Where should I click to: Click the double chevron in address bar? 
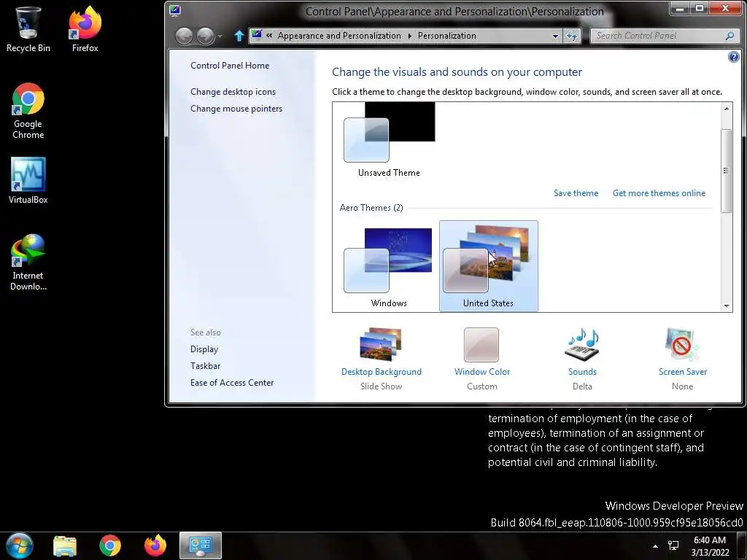(x=269, y=35)
